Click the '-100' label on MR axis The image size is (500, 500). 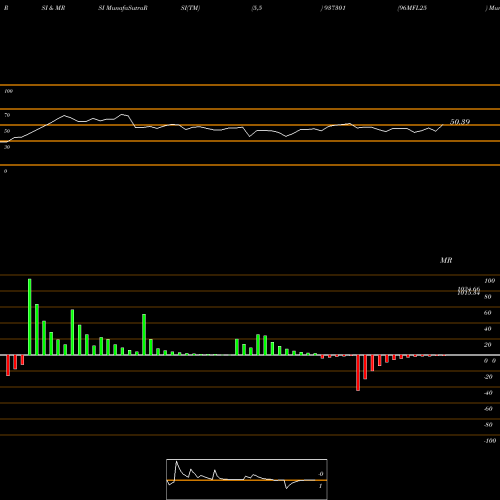490,441
